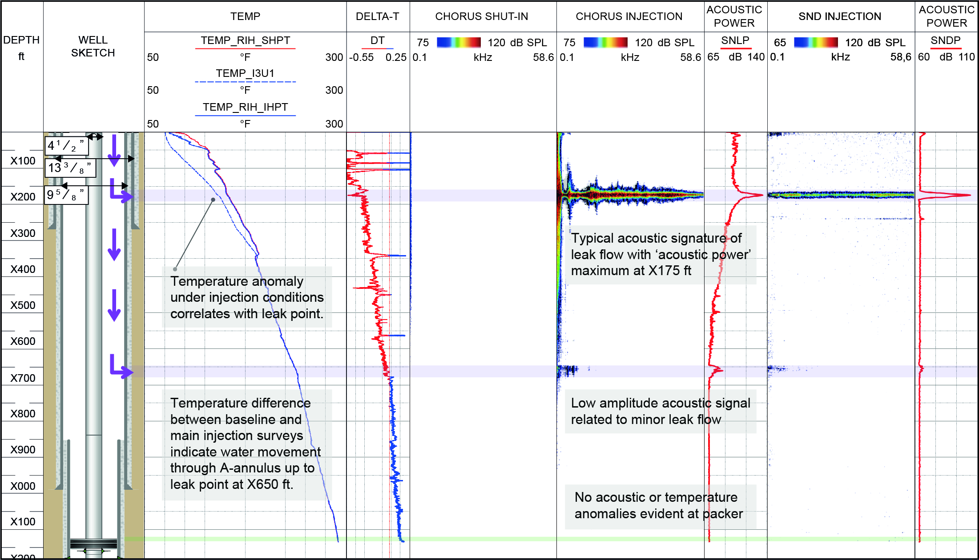The image size is (979, 560).
Task: Open the CHORUS SHUT-IN track header
Action: click(x=483, y=16)
